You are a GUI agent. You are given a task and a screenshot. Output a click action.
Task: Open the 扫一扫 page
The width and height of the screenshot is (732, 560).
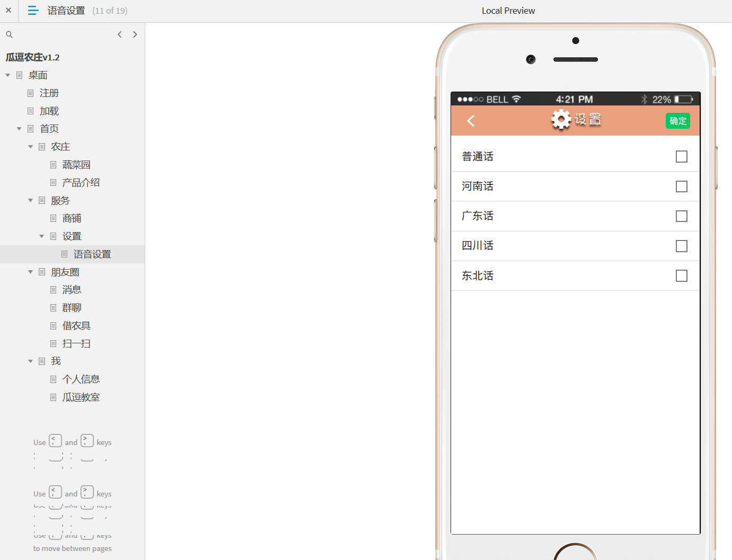[x=76, y=344]
